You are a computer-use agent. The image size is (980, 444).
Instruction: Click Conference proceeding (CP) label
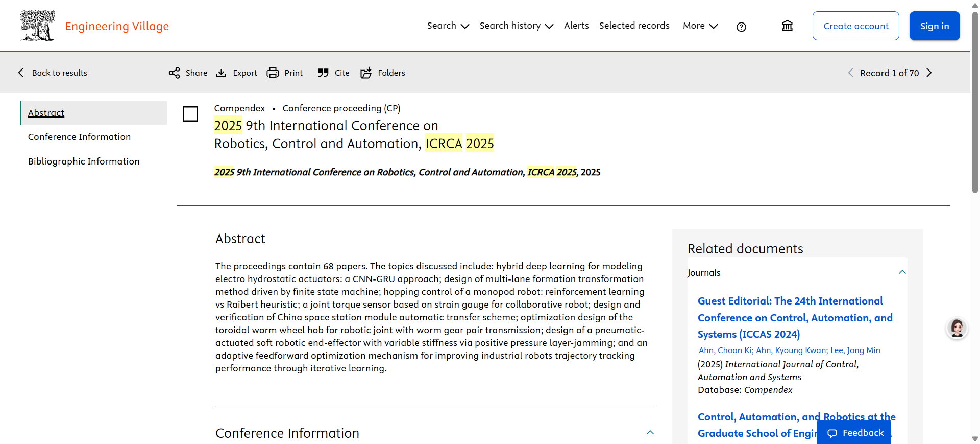click(341, 108)
